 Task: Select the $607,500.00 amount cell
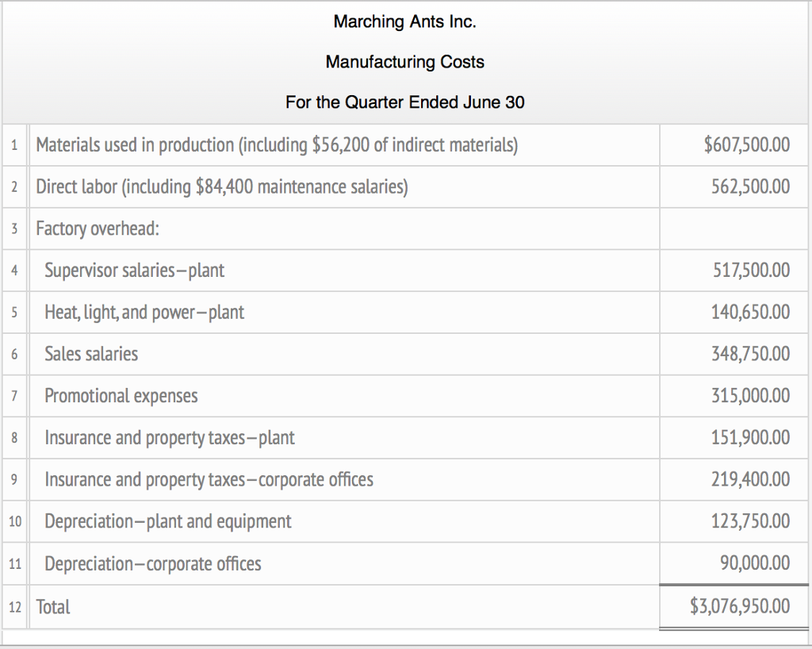[746, 145]
